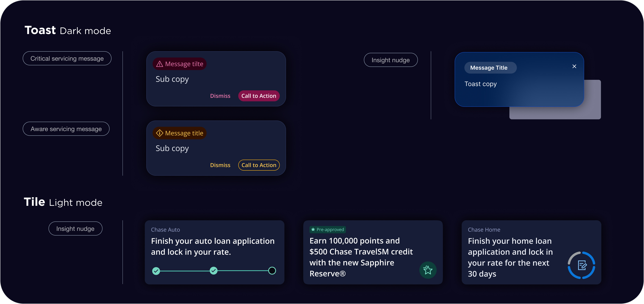
Task: Dismiss the aware servicing message toast
Action: pos(220,165)
